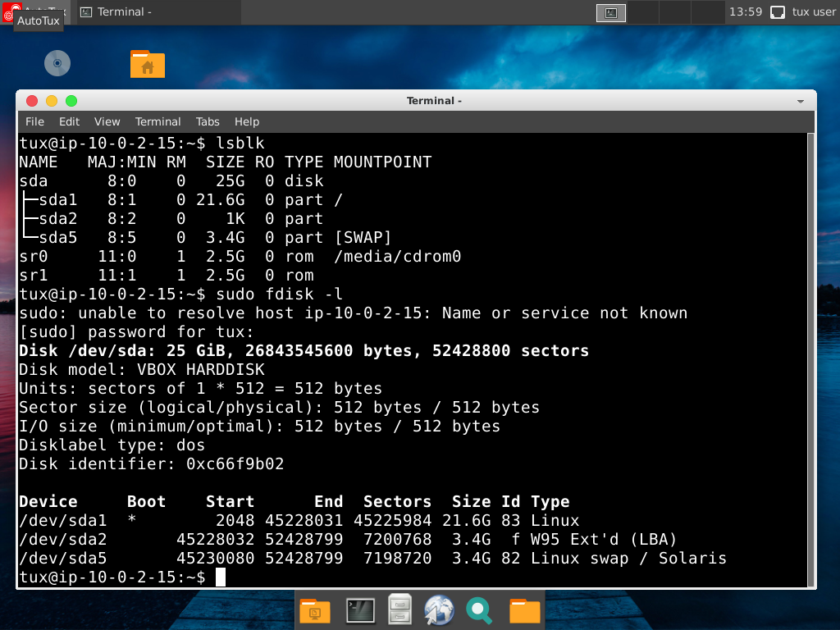
Task: Click the 'lsblk' command text
Action: 240,143
